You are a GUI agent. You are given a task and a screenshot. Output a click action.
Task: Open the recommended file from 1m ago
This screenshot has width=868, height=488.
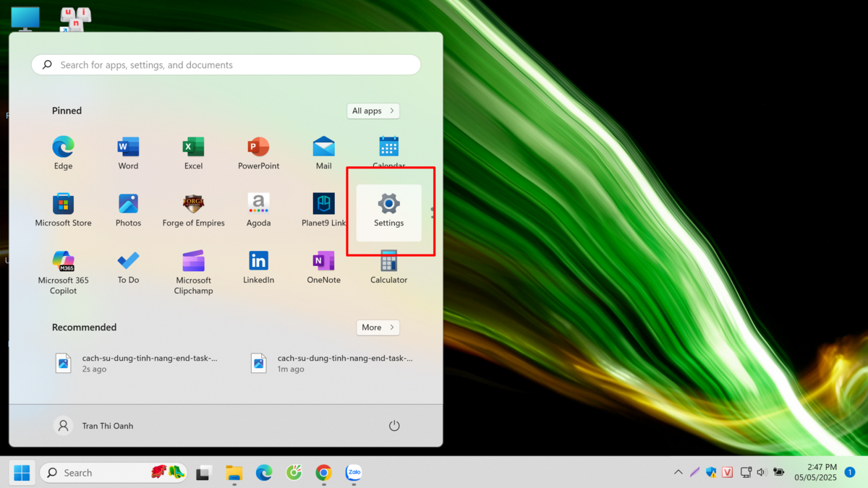331,363
